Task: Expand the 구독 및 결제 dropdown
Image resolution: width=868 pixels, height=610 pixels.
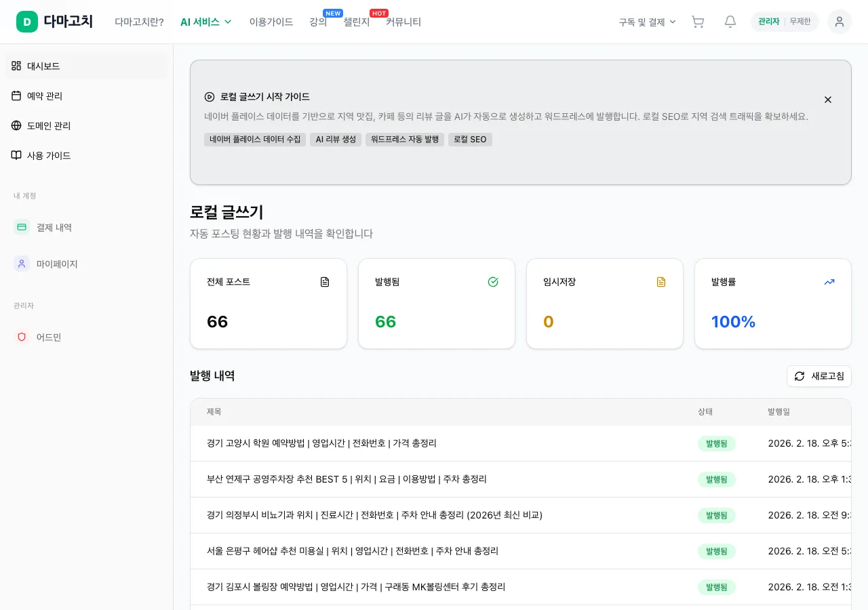Action: (x=648, y=22)
